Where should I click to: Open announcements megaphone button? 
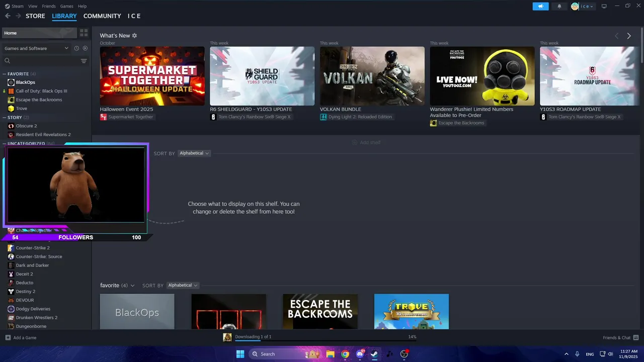pyautogui.click(x=541, y=7)
